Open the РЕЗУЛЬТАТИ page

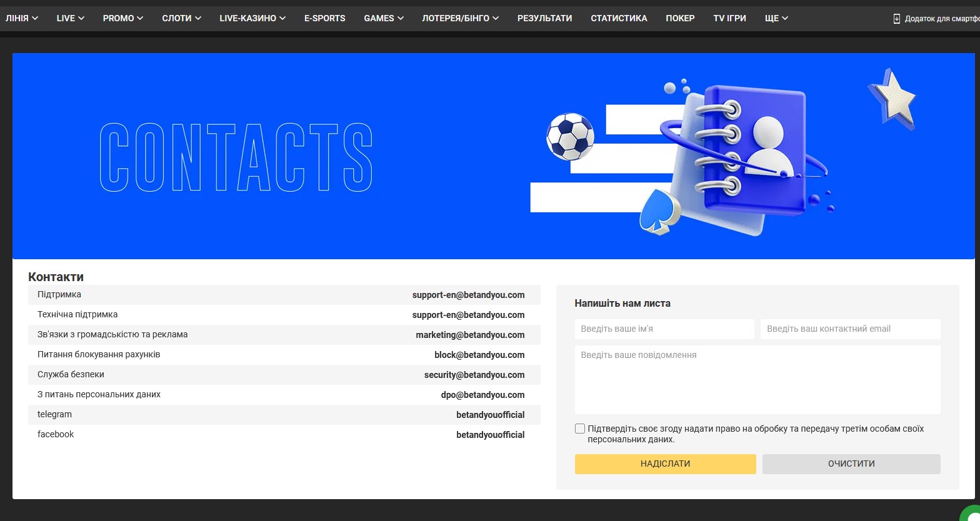pos(544,18)
